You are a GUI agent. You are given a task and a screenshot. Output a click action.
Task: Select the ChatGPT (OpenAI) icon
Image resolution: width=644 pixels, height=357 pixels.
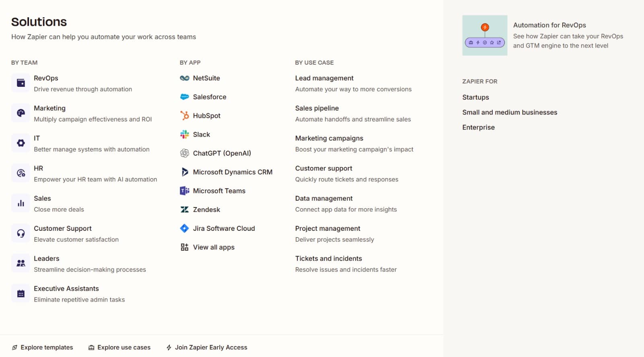[x=184, y=153]
